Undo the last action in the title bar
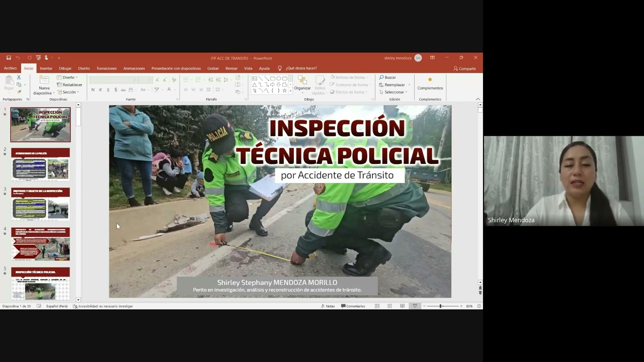 coord(18,58)
